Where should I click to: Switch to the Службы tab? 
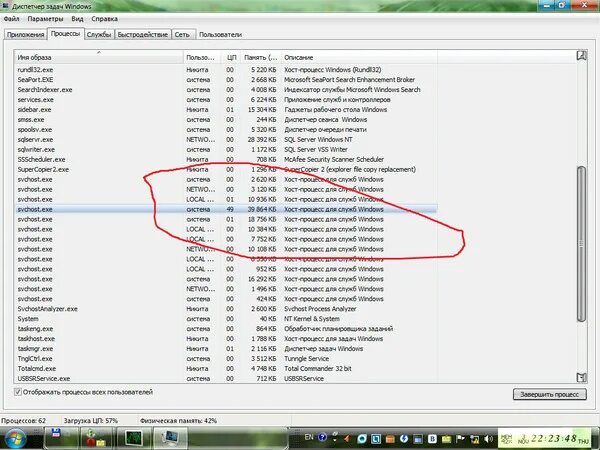point(99,34)
